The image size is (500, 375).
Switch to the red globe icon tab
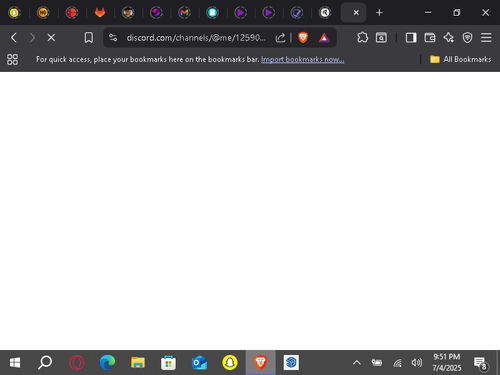pos(72,13)
